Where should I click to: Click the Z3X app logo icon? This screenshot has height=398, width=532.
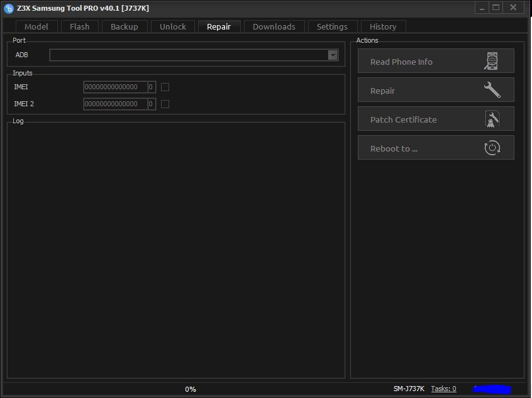click(9, 8)
